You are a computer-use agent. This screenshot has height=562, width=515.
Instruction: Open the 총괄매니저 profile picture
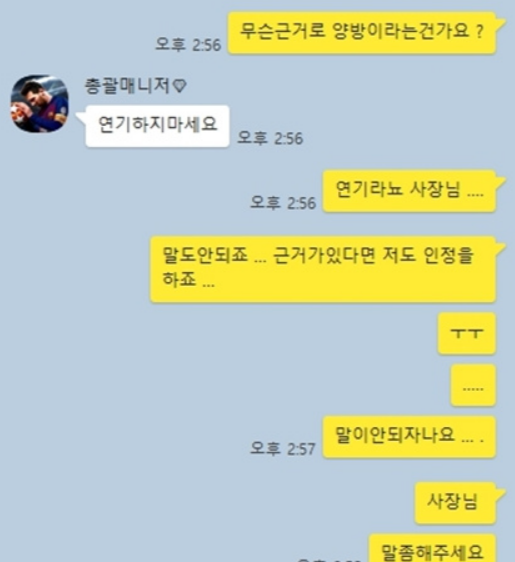pyautogui.click(x=40, y=104)
